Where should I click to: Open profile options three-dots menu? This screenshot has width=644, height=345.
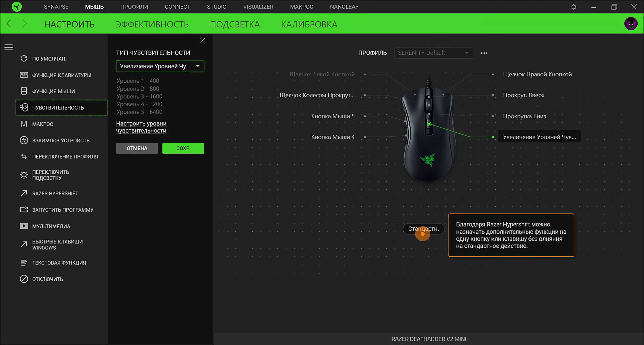point(484,53)
